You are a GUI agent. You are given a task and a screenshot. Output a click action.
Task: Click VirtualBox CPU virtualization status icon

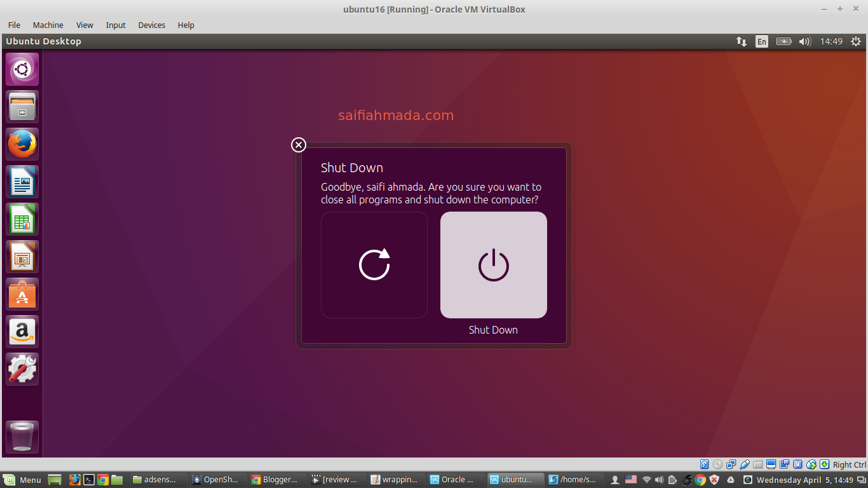797,464
